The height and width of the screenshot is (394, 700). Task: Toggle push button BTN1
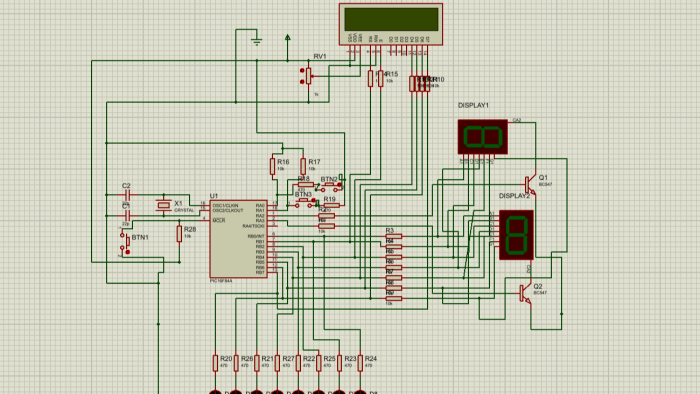pyautogui.click(x=125, y=242)
